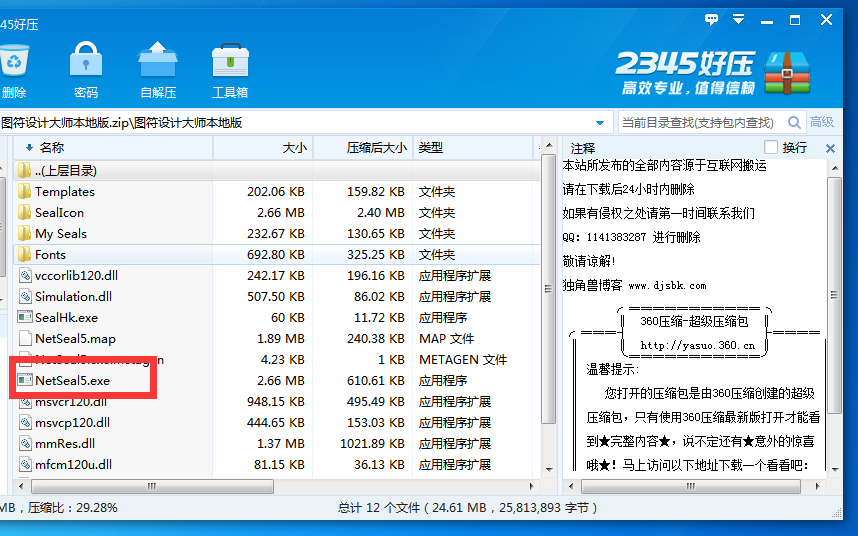The width and height of the screenshot is (858, 536).
Task: Click the 1021.89 KB compressed size cell
Action: [x=372, y=444]
